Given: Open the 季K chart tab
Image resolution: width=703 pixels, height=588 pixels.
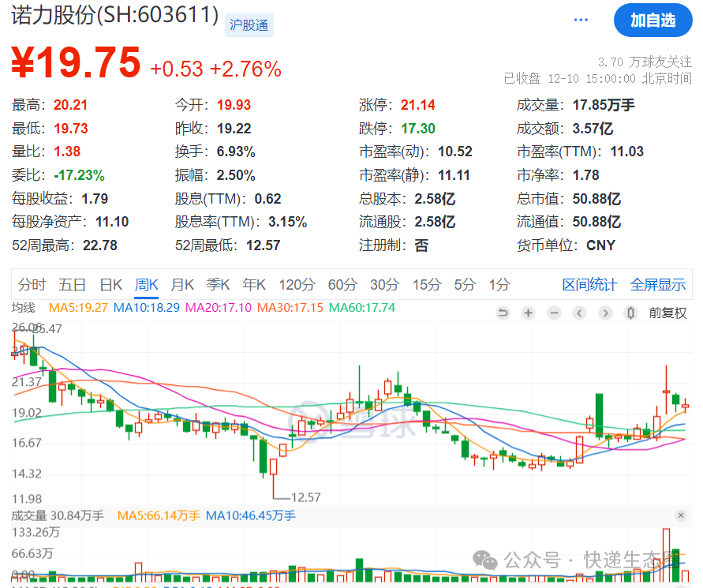Looking at the screenshot, I should point(218,284).
